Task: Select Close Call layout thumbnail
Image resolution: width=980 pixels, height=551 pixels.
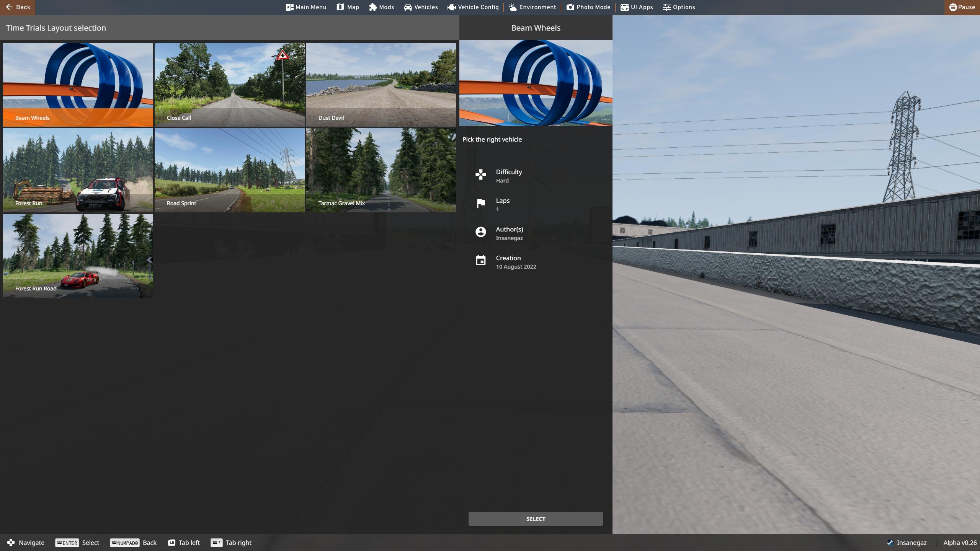Action: [229, 85]
